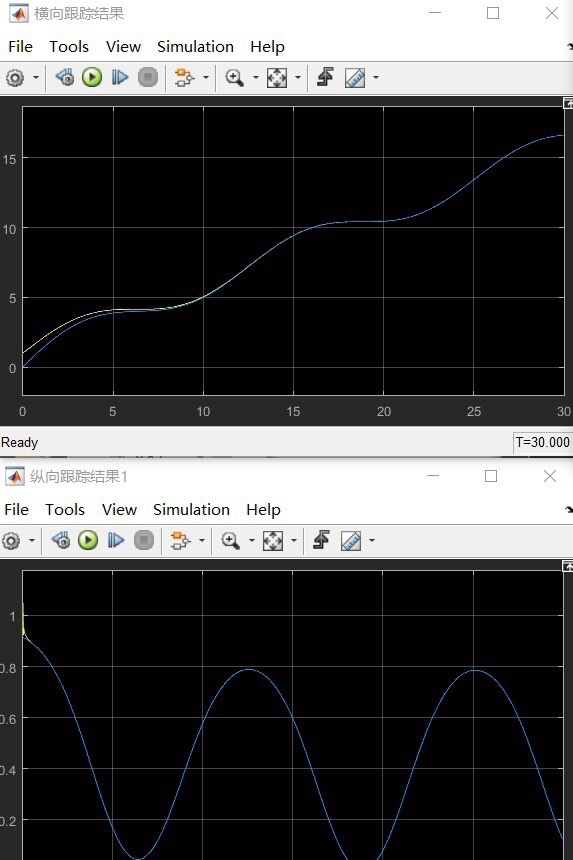573x860 pixels.
Task: Open cursor measurements ruler in 横向跟踪结果 window
Action: (355, 77)
